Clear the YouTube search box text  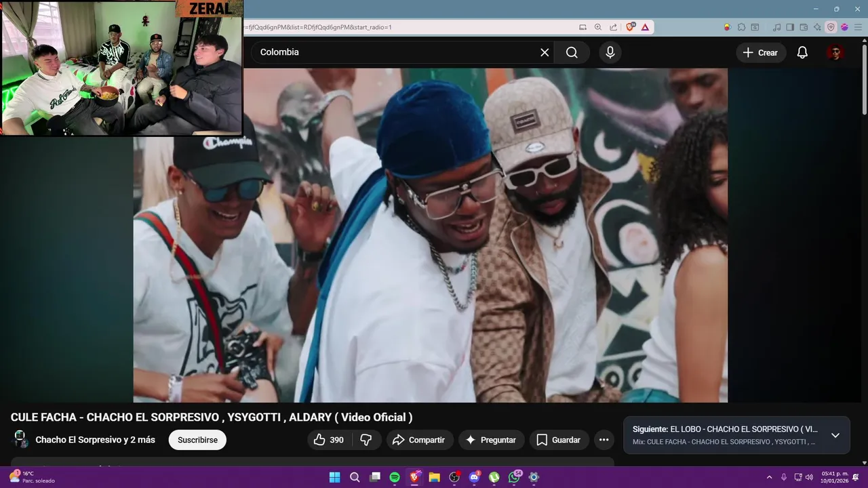(x=545, y=52)
